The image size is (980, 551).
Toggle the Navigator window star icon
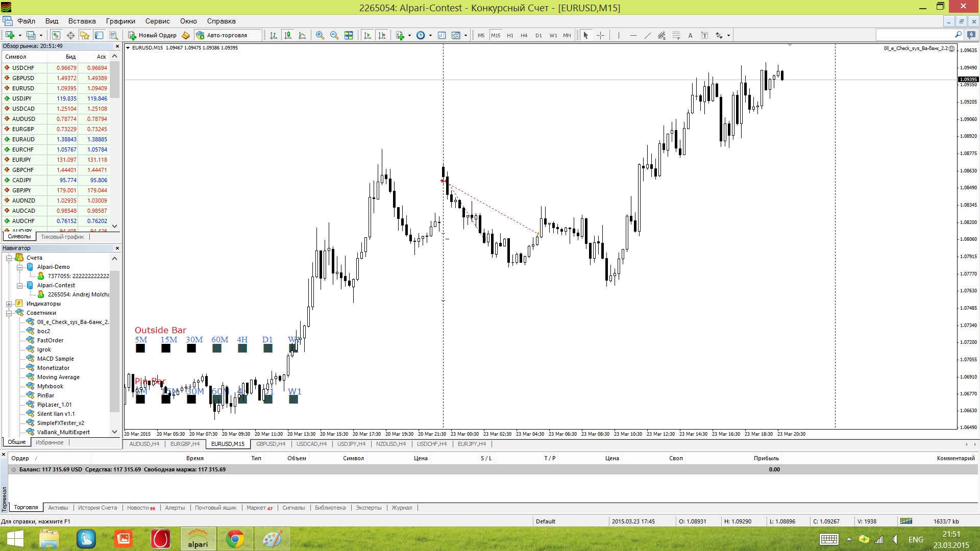click(85, 35)
